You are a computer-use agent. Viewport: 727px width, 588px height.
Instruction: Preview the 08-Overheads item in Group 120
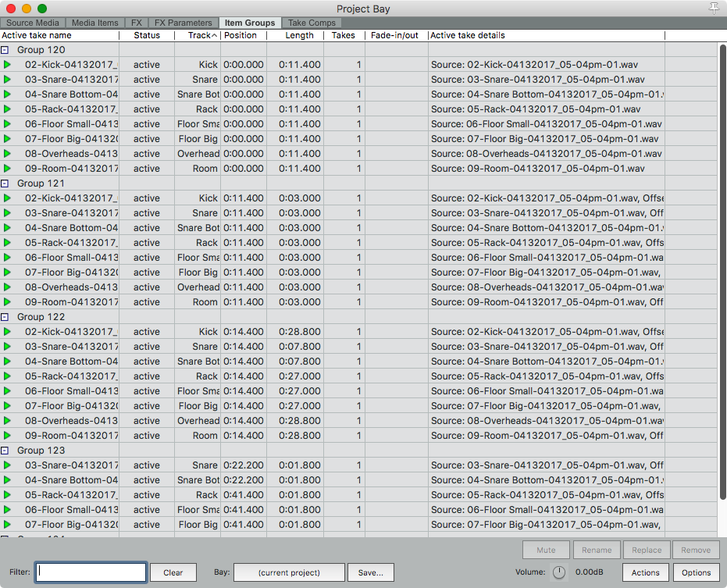pyautogui.click(x=8, y=154)
